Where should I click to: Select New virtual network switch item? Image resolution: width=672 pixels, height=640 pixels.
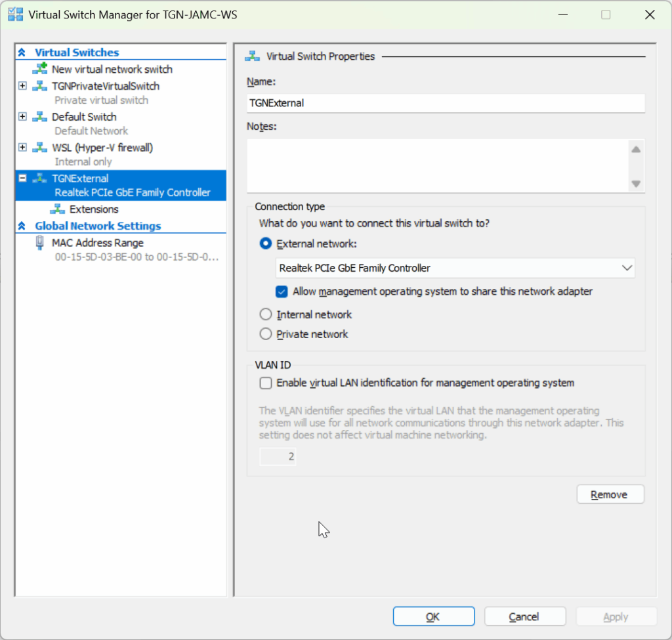(112, 69)
